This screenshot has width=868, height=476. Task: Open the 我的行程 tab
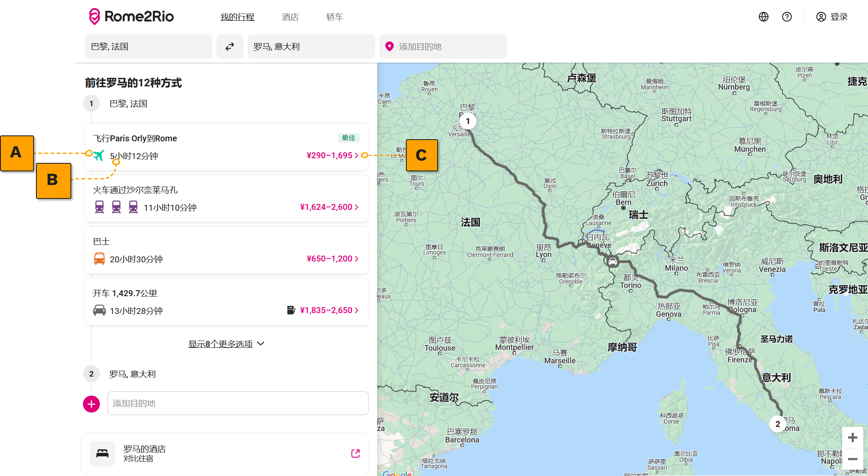(237, 17)
